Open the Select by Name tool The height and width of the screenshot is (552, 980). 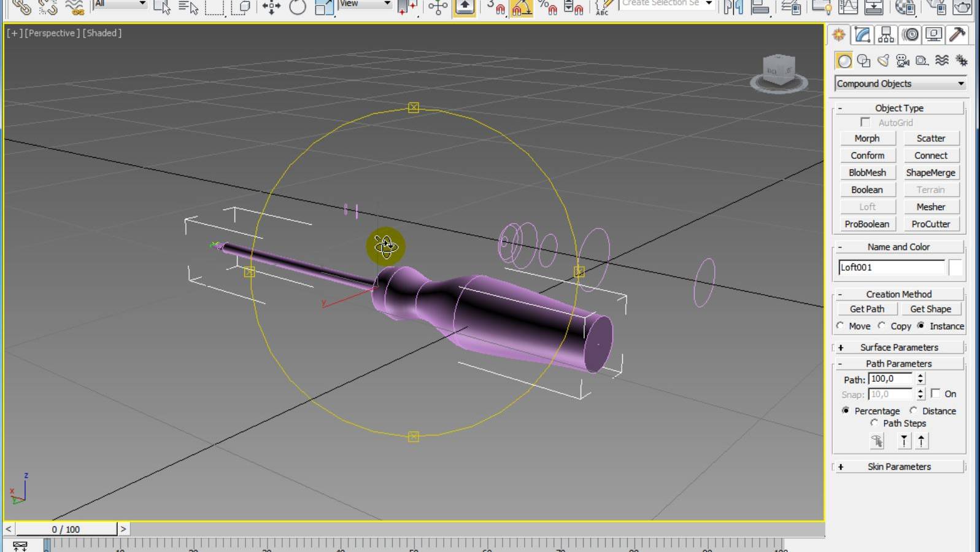188,7
